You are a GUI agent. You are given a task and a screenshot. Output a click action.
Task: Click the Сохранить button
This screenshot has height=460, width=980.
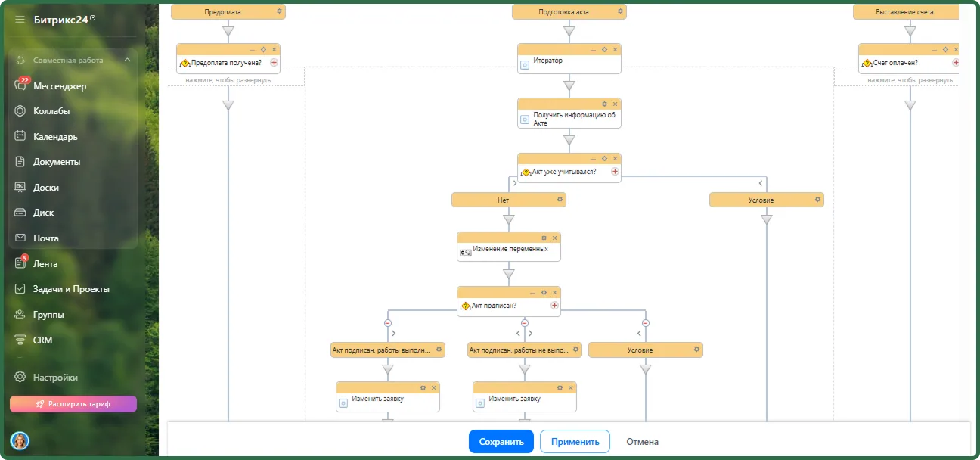[501, 442]
